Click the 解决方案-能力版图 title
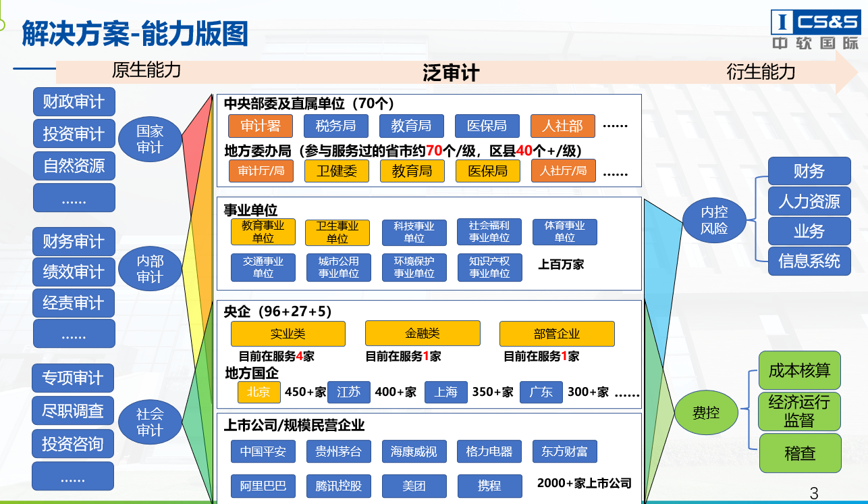The width and height of the screenshot is (868, 504). pos(134,33)
